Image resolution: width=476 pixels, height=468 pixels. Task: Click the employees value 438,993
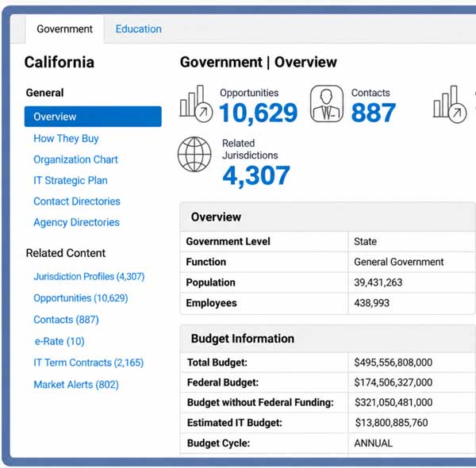click(371, 303)
